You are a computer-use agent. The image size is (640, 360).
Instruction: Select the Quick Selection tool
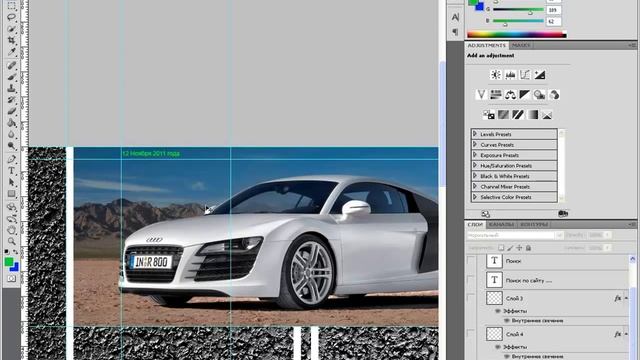pyautogui.click(x=11, y=29)
